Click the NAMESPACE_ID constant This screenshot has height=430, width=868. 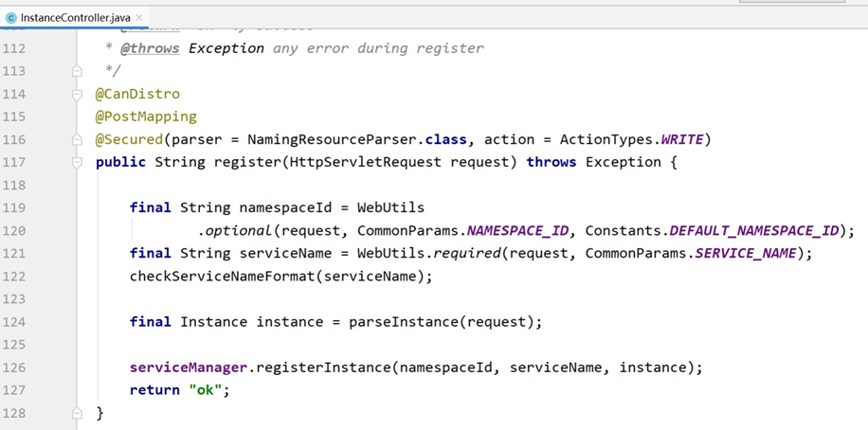[517, 231]
